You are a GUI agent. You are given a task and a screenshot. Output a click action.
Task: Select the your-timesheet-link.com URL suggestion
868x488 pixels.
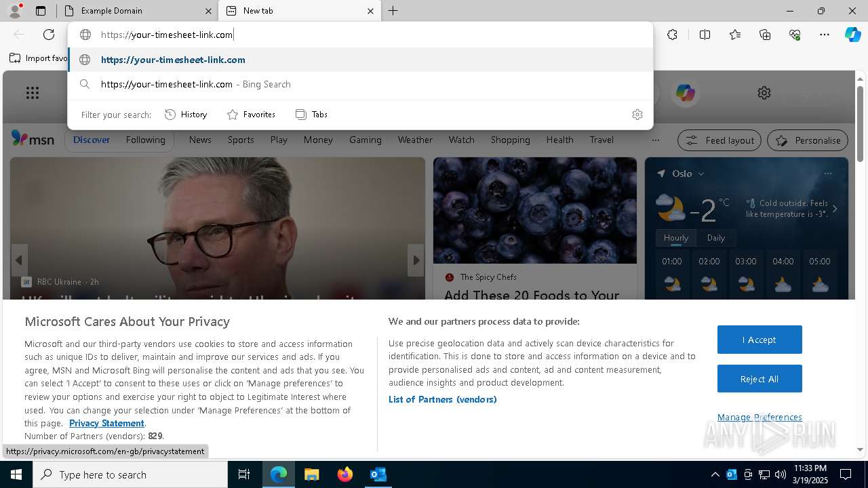pos(360,60)
